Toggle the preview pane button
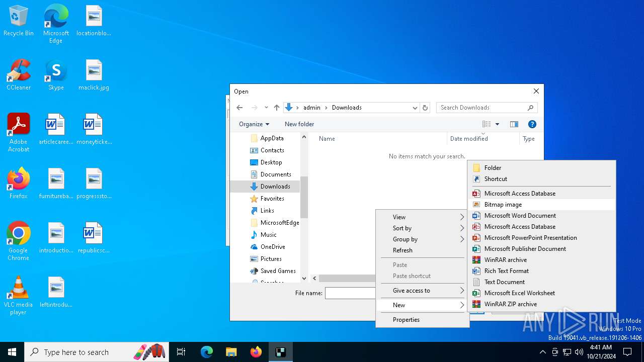 coord(514,124)
